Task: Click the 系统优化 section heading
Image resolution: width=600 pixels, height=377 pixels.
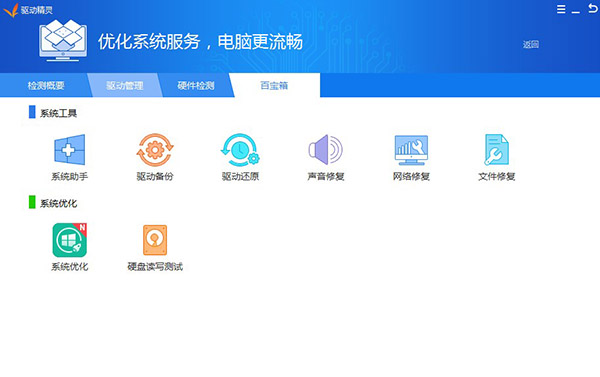Action: [x=58, y=203]
